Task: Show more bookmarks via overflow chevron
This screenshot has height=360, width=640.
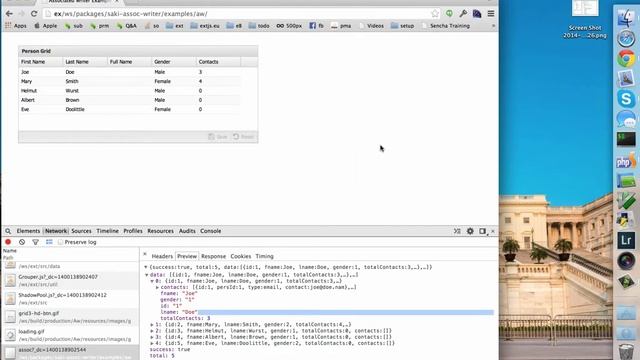Action: 493,26
